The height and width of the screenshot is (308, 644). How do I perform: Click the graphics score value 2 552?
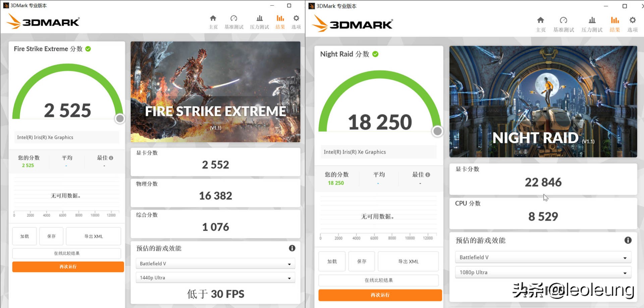(215, 165)
